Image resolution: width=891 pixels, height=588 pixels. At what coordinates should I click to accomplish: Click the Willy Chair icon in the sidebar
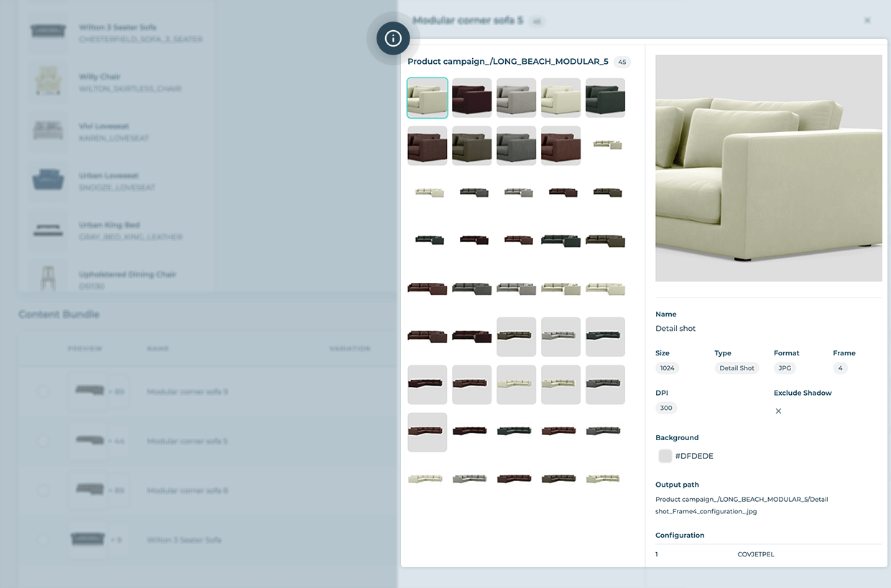click(x=47, y=81)
